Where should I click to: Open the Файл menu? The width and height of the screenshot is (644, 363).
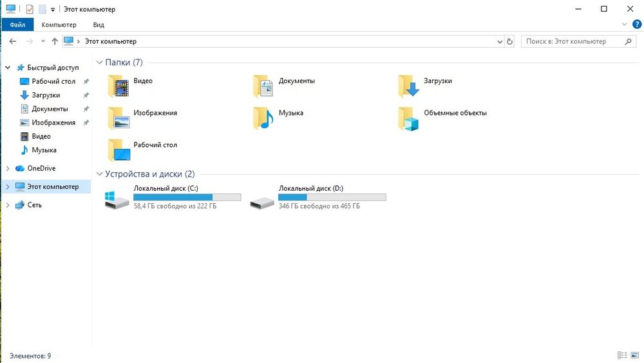pyautogui.click(x=17, y=25)
